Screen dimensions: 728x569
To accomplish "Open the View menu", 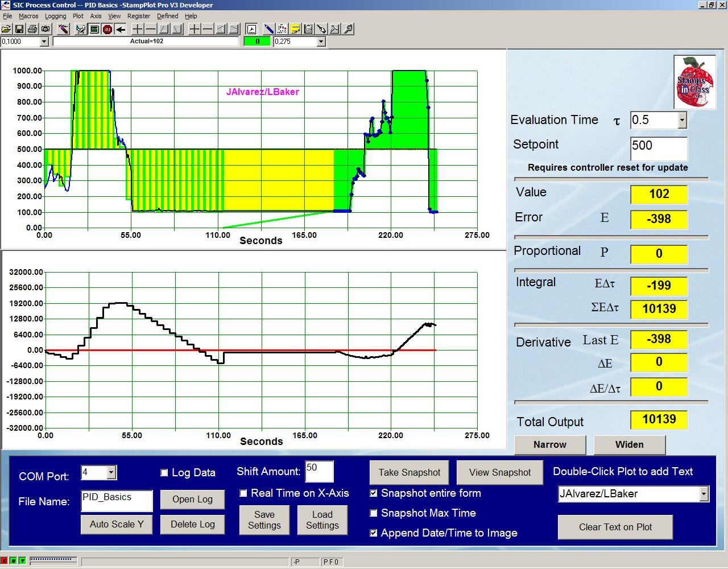I will [114, 16].
